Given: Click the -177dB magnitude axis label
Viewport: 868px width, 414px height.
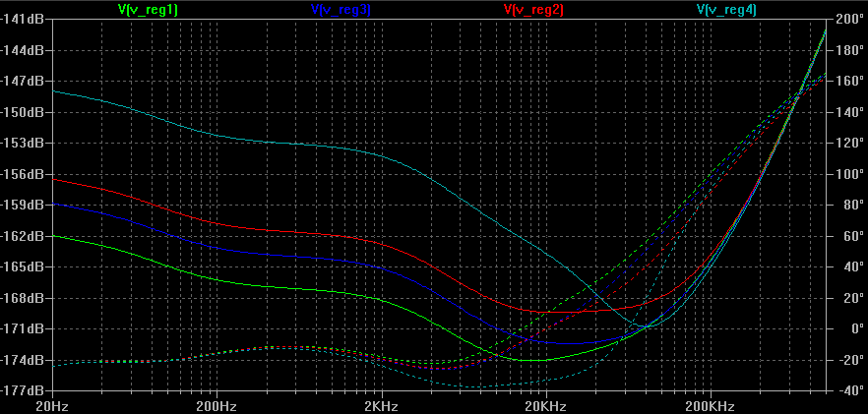Looking at the screenshot, I should [21, 390].
